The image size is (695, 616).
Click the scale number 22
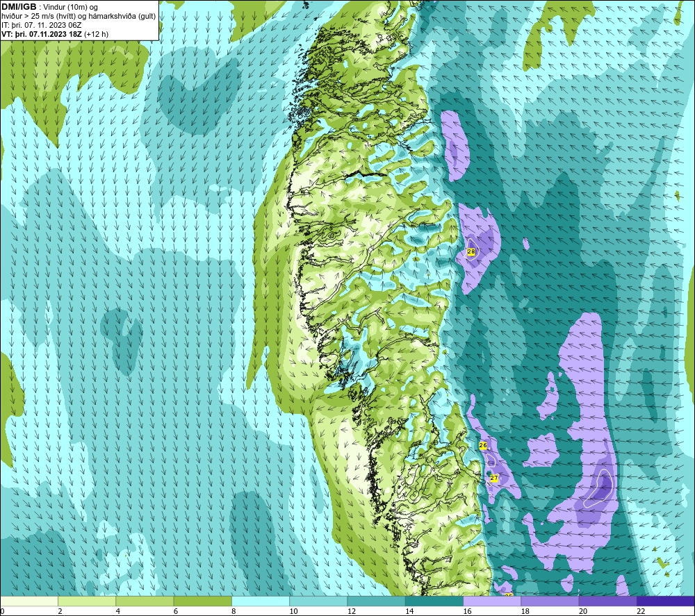point(641,612)
